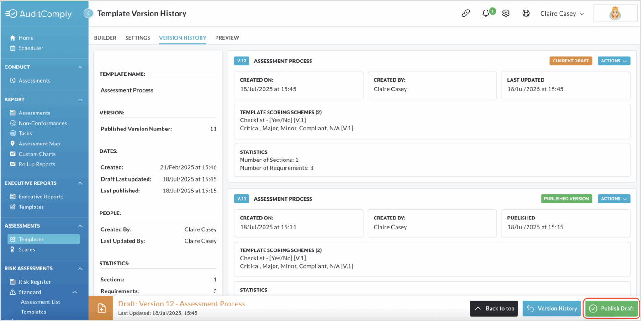The image size is (644, 322).
Task: Open Risk Register link
Action: tap(35, 282)
